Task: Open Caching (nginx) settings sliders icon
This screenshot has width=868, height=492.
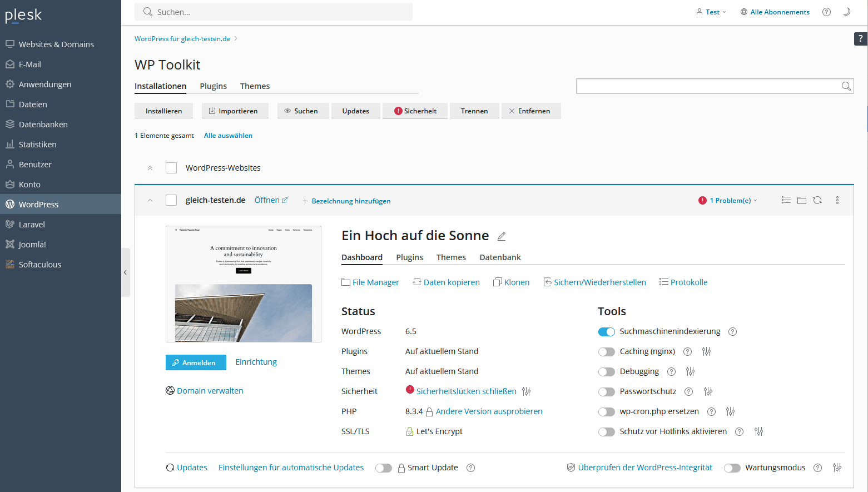Action: click(x=706, y=351)
